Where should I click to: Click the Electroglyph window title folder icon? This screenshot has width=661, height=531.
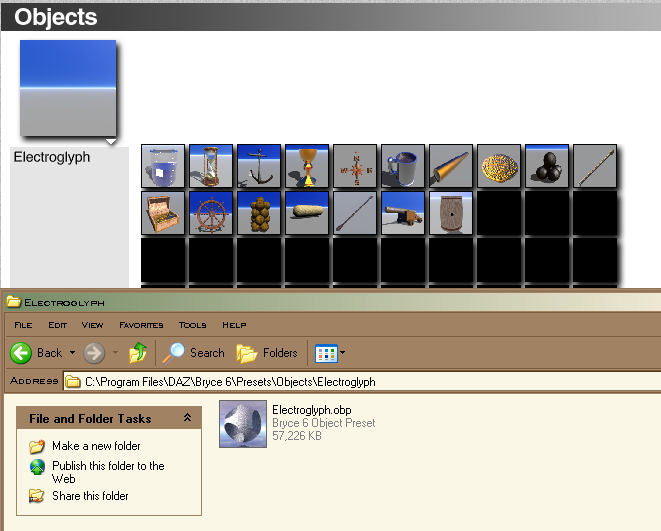click(x=13, y=301)
